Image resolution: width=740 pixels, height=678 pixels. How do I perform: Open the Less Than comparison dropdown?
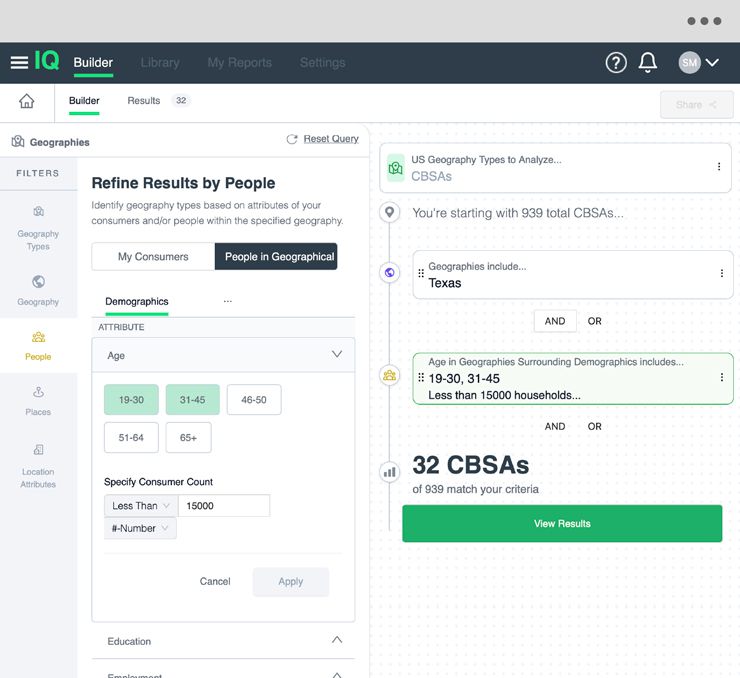[140, 506]
